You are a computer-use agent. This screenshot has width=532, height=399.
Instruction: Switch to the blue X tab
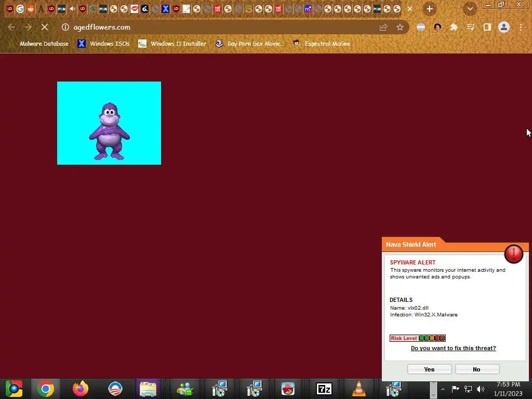165,9
